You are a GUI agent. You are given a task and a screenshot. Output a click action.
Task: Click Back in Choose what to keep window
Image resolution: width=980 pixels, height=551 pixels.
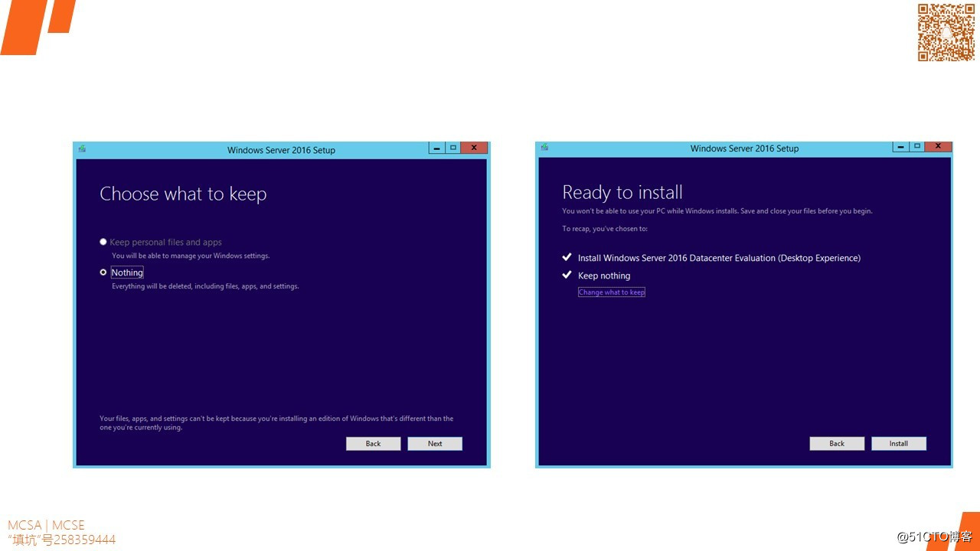(x=373, y=444)
